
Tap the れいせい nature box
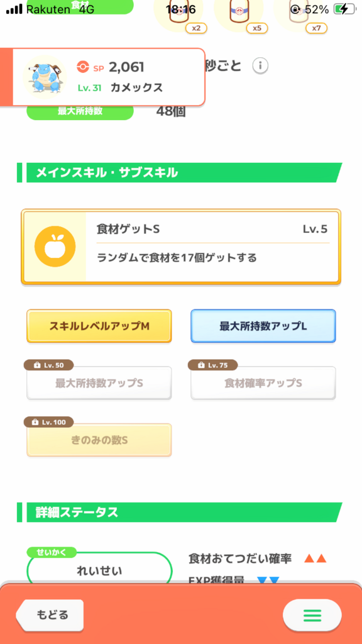coord(99,569)
